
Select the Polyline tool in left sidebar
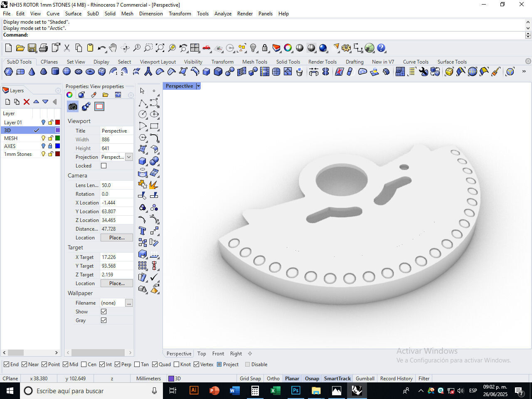(x=143, y=103)
